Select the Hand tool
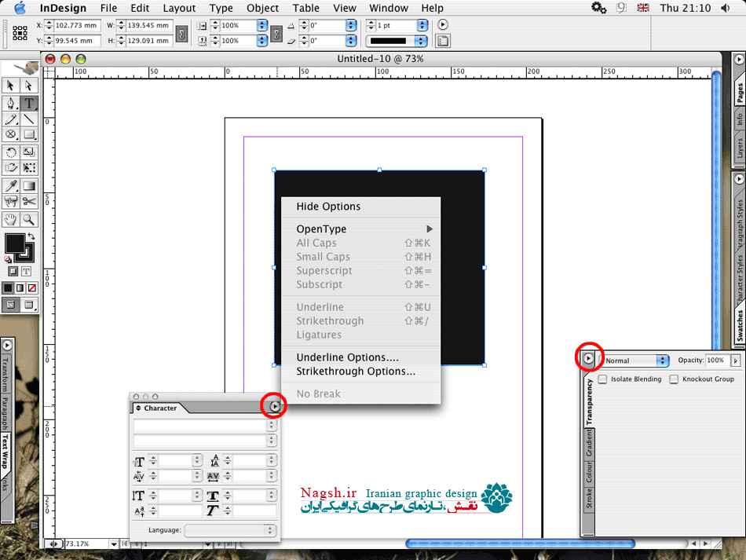Image resolution: width=746 pixels, height=560 pixels. (10, 219)
